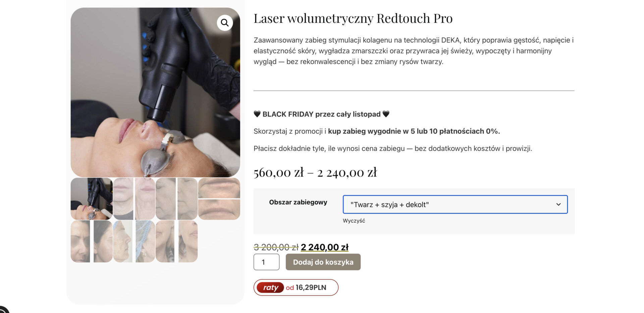Click the dropdown chevron arrow

click(558, 205)
